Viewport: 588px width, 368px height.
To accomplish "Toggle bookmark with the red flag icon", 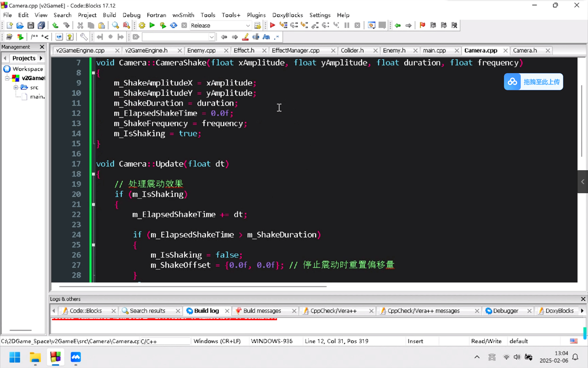I will pyautogui.click(x=422, y=25).
